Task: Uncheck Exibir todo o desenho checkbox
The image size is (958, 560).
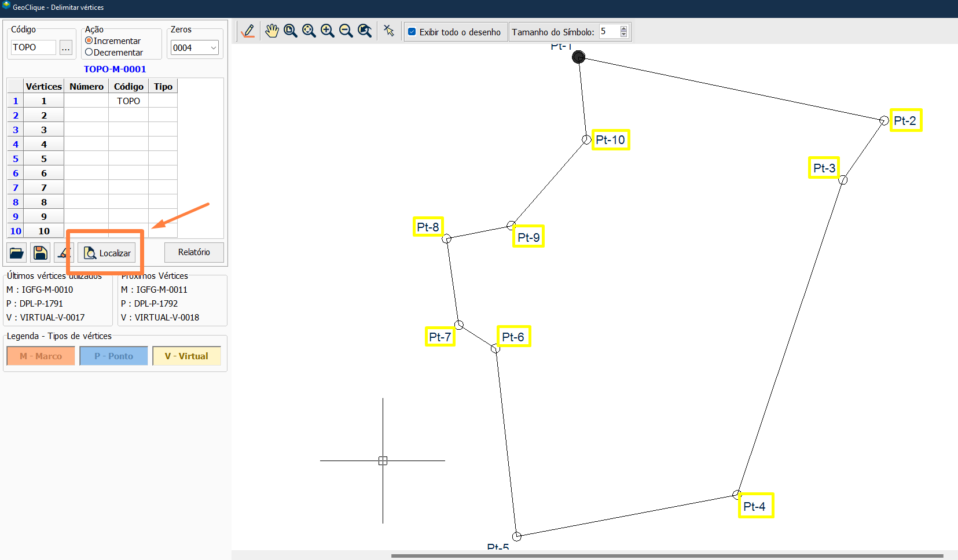Action: (x=412, y=32)
